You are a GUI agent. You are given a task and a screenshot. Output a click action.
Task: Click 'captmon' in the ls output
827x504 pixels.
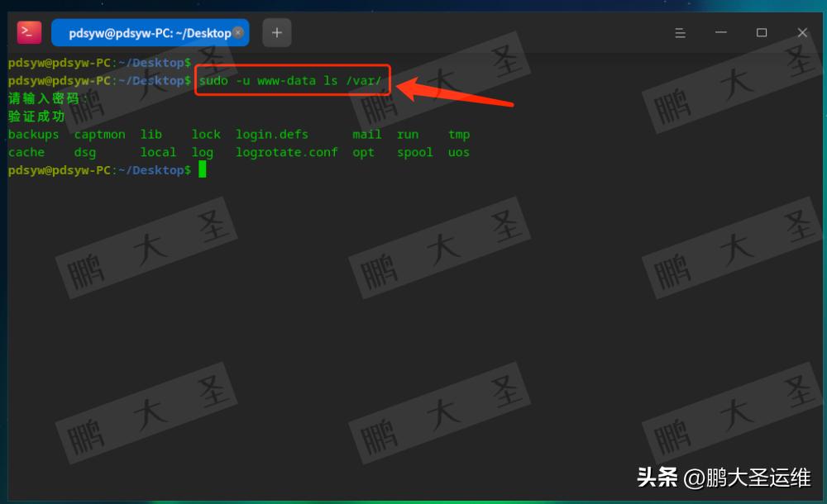[x=100, y=135]
